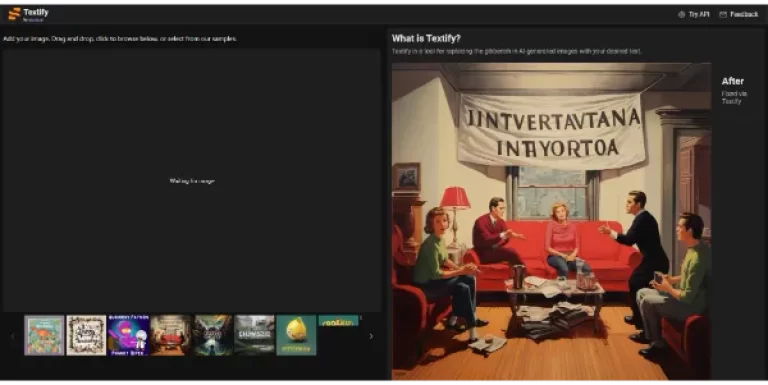The height and width of the screenshot is (385, 768).
Task: Show next sample thumbnails with right chevron
Action: tap(371, 336)
